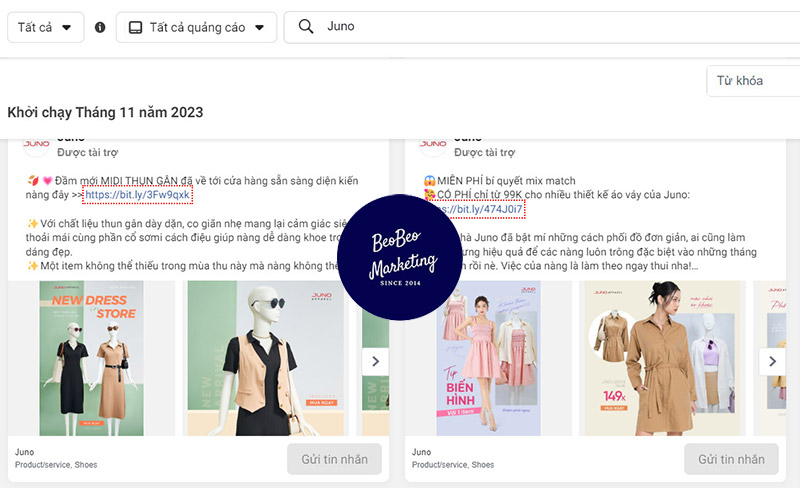Image resolution: width=800 pixels, height=488 pixels.
Task: Click the monitor icon in Tất cả quảng cáo
Action: pyautogui.click(x=134, y=27)
